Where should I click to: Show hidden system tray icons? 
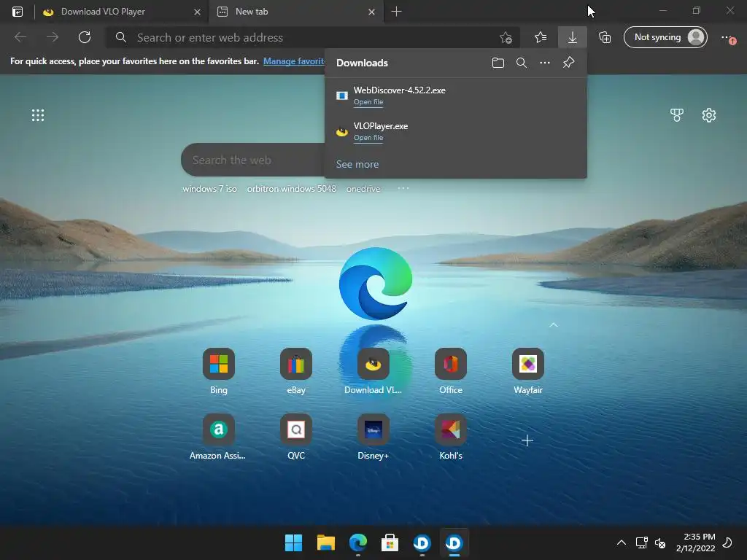point(622,542)
